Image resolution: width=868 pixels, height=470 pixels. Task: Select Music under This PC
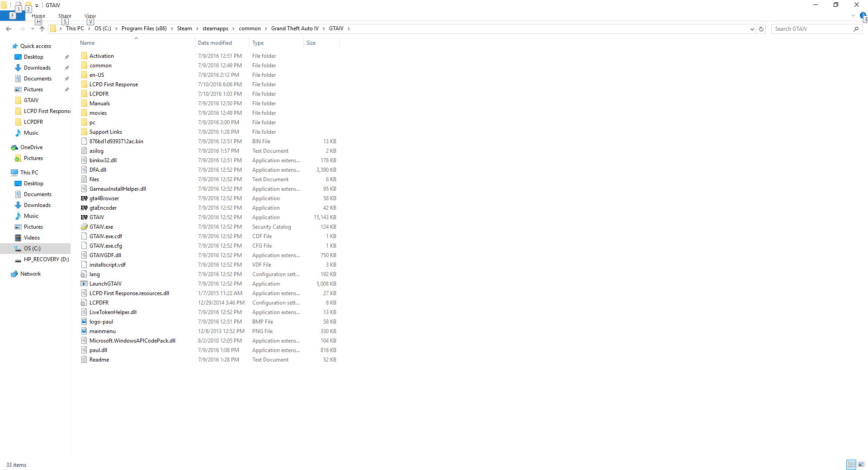[x=31, y=216]
